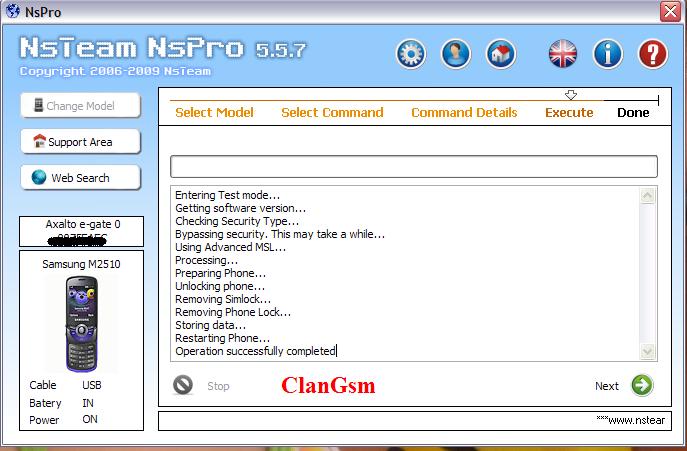Click the 'Removing Simlock...' log line

point(223,299)
